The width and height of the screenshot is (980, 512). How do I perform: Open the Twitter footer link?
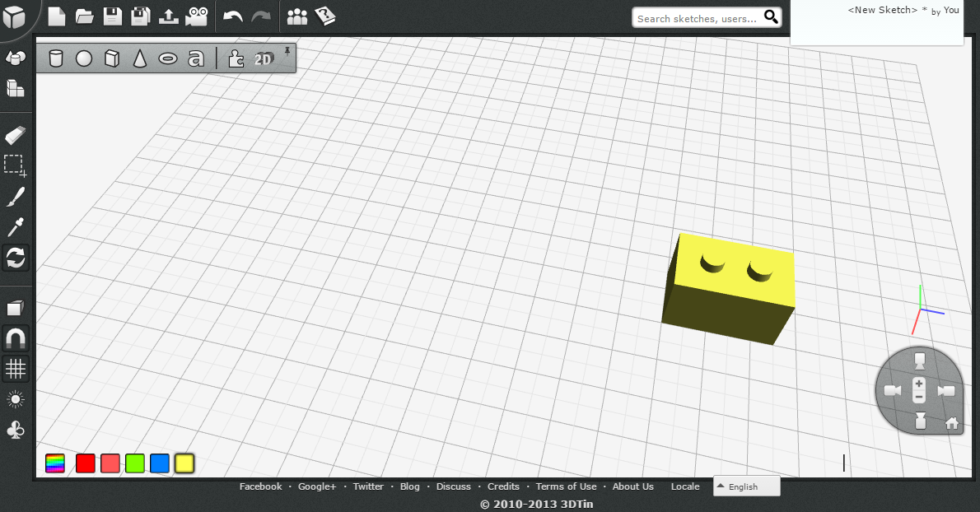coord(368,486)
